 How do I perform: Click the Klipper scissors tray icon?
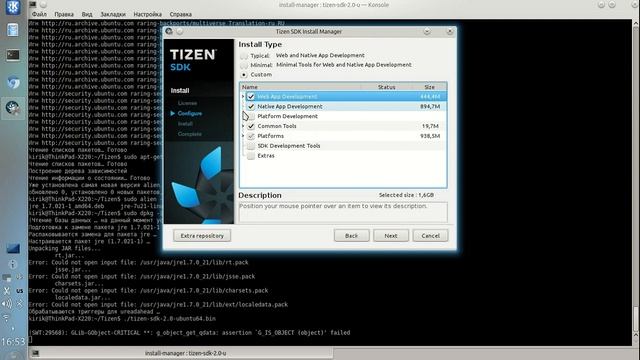click(7, 291)
